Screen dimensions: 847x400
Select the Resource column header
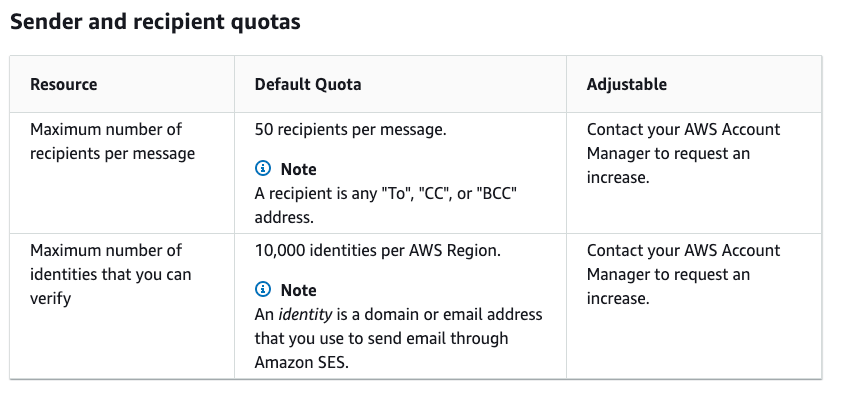tap(64, 84)
